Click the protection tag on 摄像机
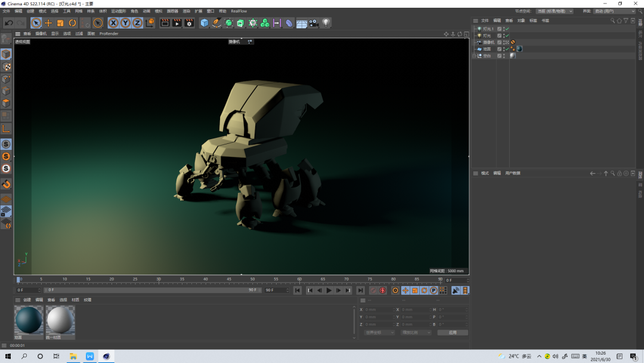This screenshot has width=644, height=363. click(513, 42)
